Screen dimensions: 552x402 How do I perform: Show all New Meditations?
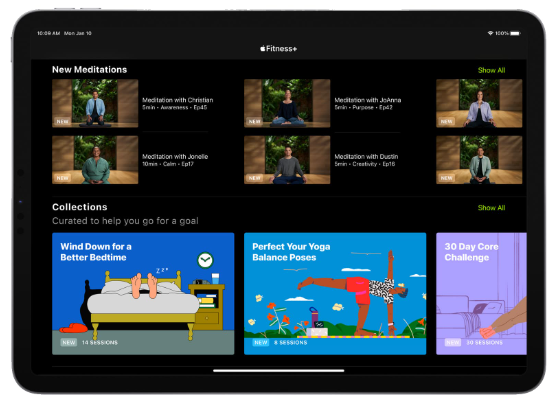pos(491,70)
